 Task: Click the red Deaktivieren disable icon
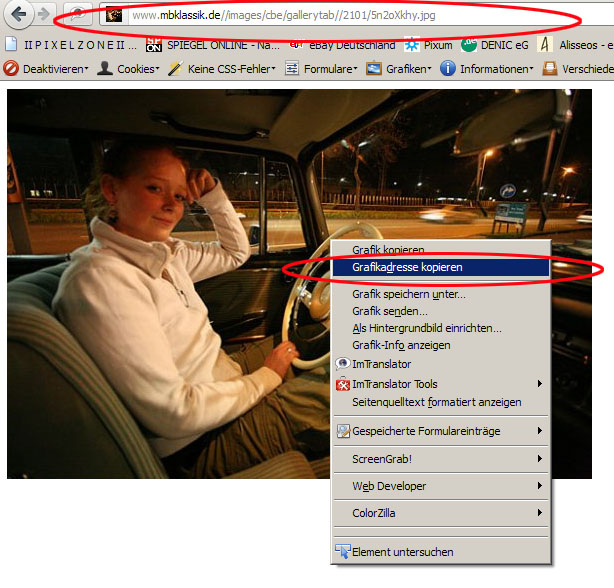pyautogui.click(x=11, y=69)
